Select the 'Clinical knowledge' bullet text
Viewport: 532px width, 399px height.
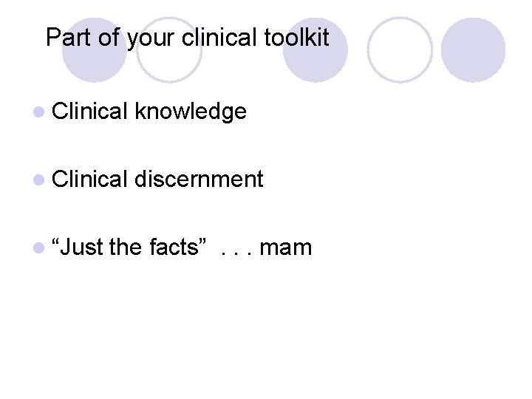[x=149, y=112]
